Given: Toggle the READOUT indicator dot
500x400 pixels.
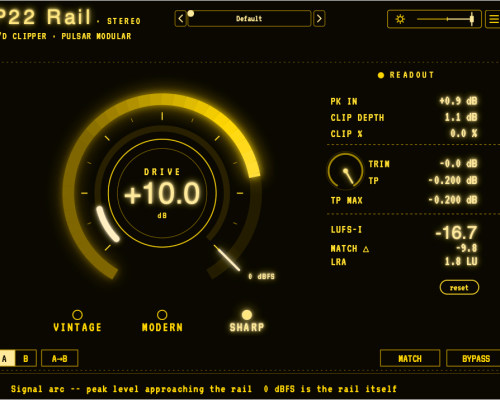Looking at the screenshot, I should coord(381,75).
